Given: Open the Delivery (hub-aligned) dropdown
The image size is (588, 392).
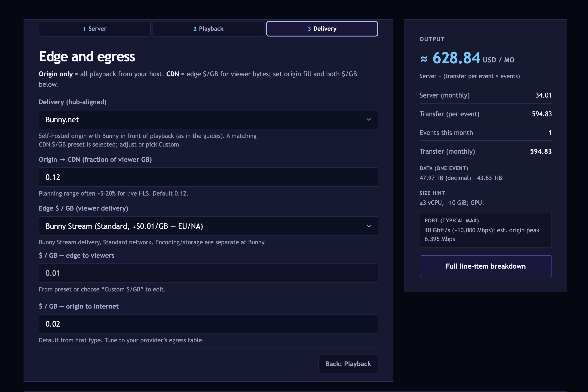Looking at the screenshot, I should [x=208, y=119].
